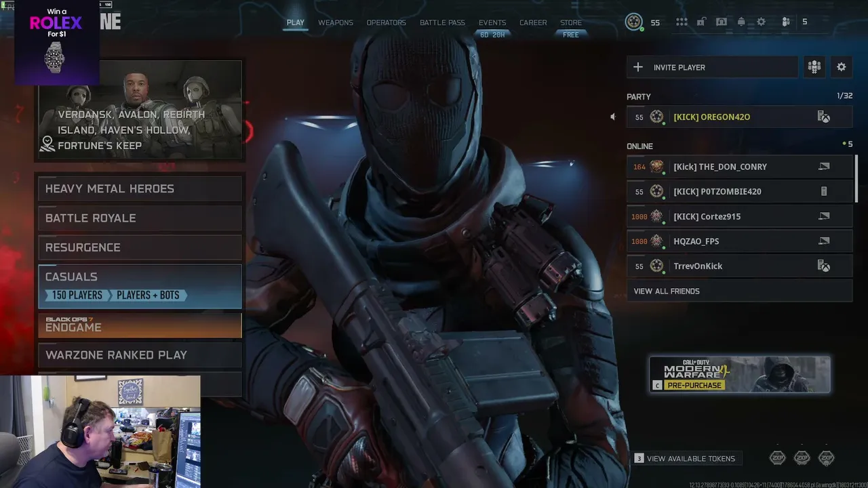The width and height of the screenshot is (868, 488).
Task: Click HQZAO_FPS's platform icon
Action: click(x=824, y=241)
